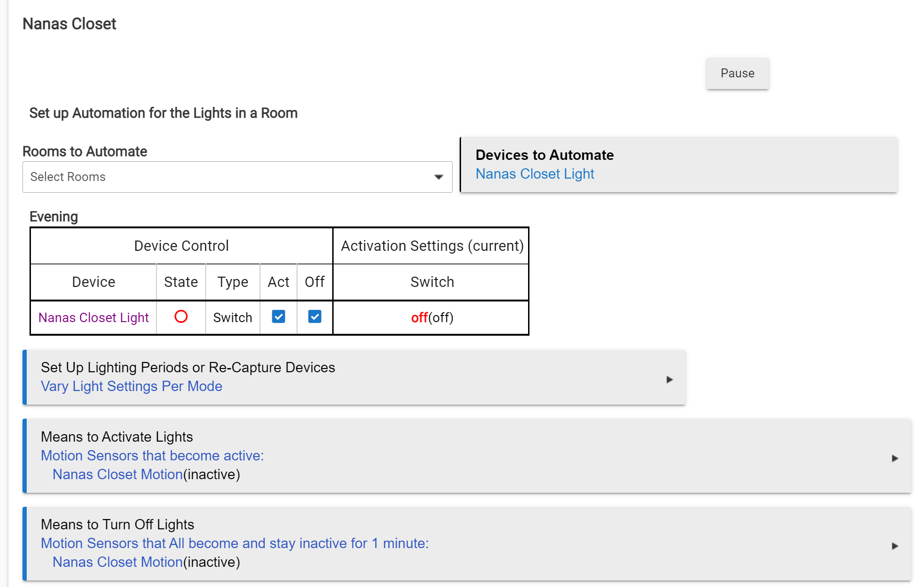The height and width of the screenshot is (587, 924).
Task: Select Nanas Closet Motion under Turn Off Lights
Action: click(117, 562)
